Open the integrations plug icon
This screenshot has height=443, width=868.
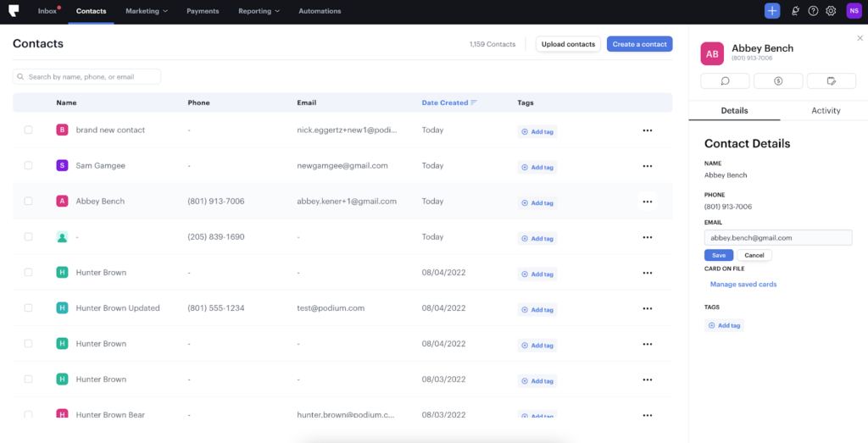(795, 11)
